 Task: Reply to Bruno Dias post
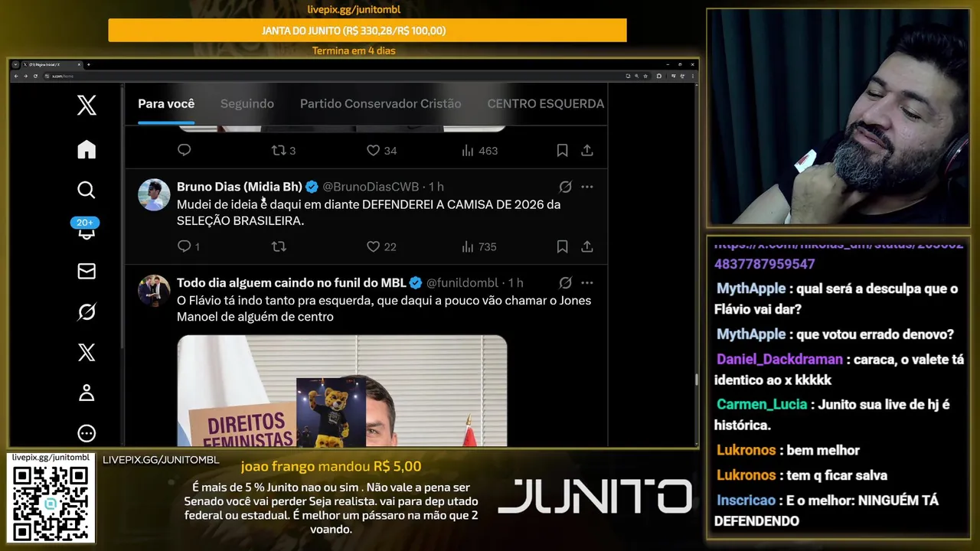(188, 246)
